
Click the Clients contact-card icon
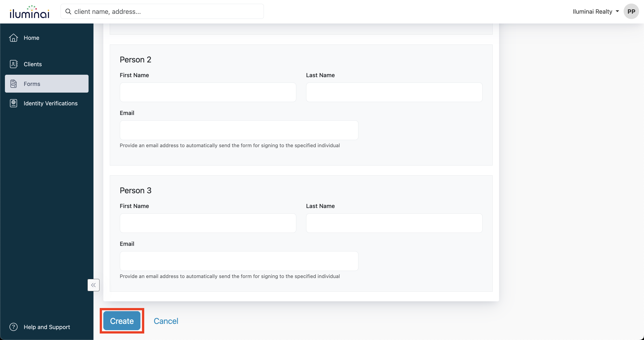click(13, 64)
